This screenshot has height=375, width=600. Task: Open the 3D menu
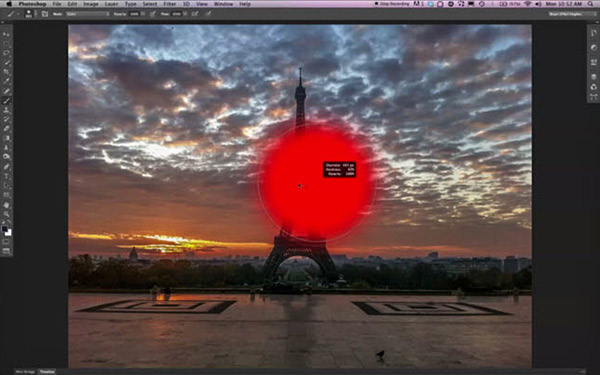(x=186, y=4)
